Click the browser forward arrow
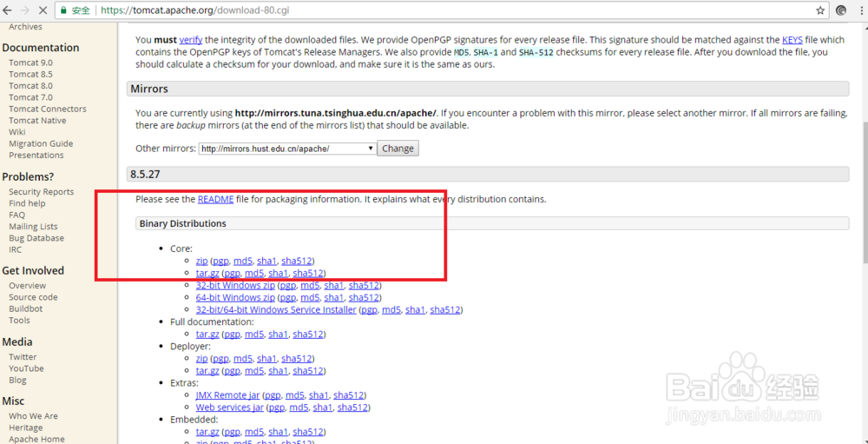 (25, 10)
